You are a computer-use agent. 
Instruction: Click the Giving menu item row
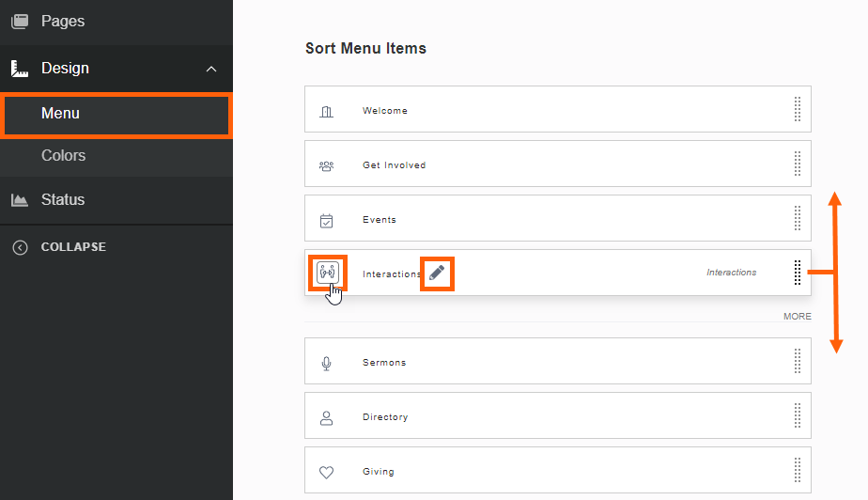point(557,472)
